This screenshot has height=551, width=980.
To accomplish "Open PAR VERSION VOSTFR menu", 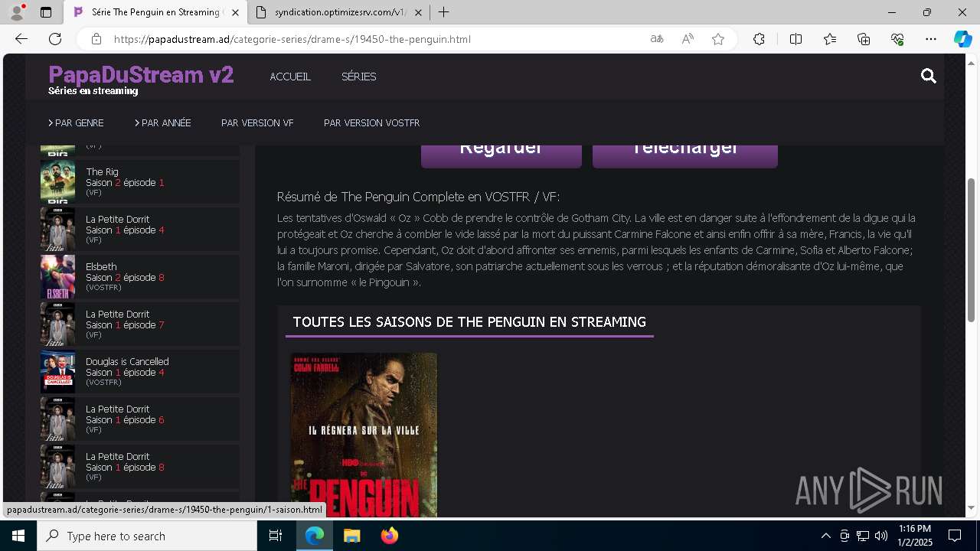I will click(x=371, y=122).
